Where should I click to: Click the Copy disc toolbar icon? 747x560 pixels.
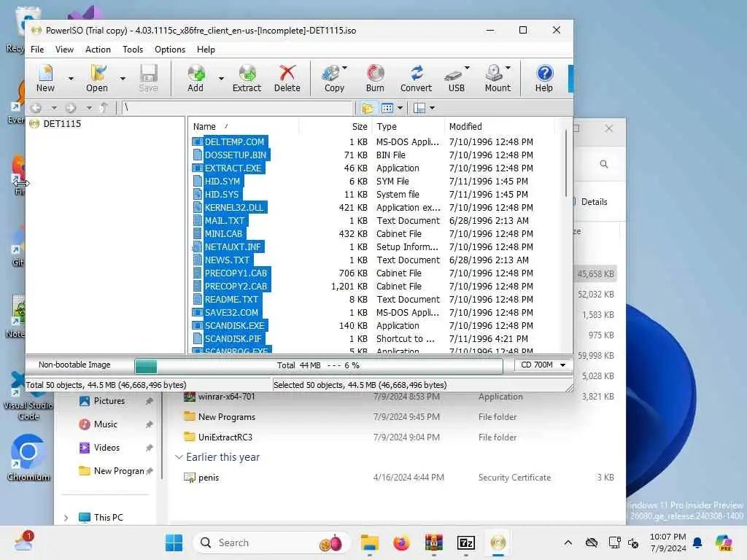coord(334,78)
